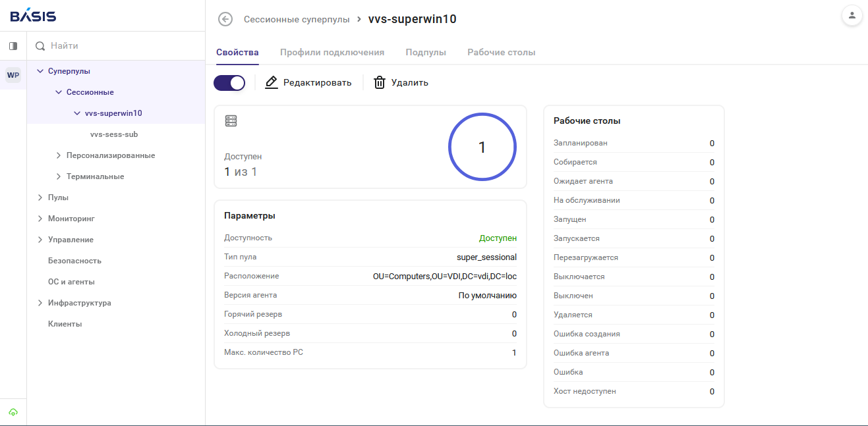This screenshot has height=426, width=868.
Task: Collapse the sidebar with the panel icon
Action: [13, 45]
